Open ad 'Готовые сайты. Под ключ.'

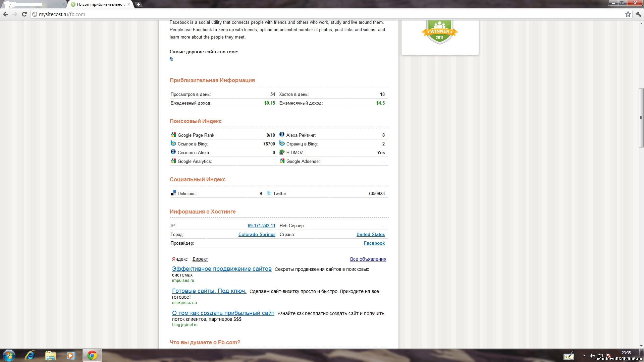click(209, 291)
